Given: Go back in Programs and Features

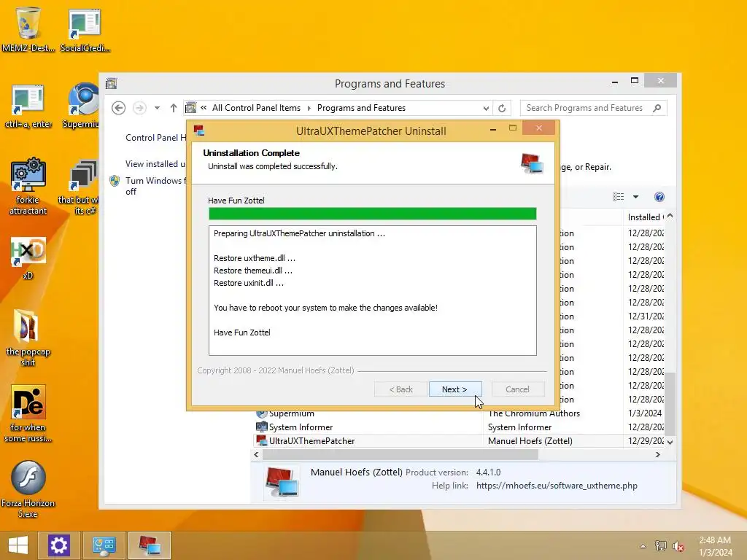Looking at the screenshot, I should [119, 108].
